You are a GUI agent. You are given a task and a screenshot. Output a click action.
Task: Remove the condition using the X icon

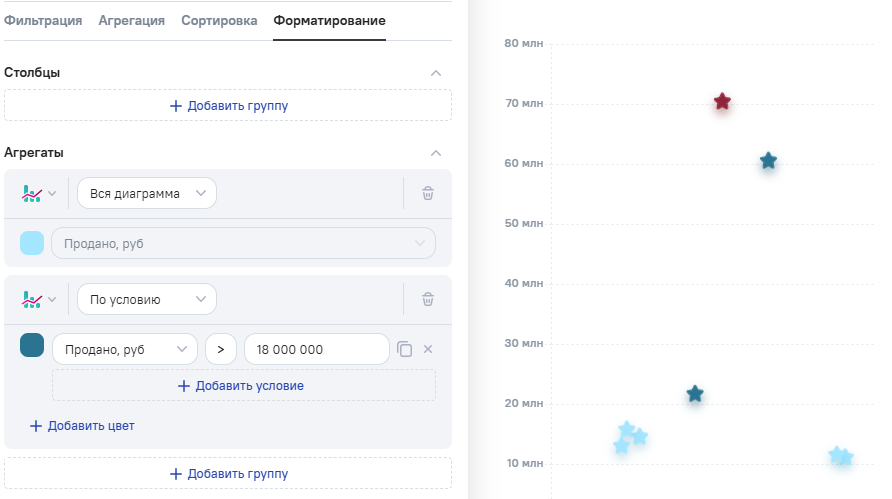(x=428, y=349)
